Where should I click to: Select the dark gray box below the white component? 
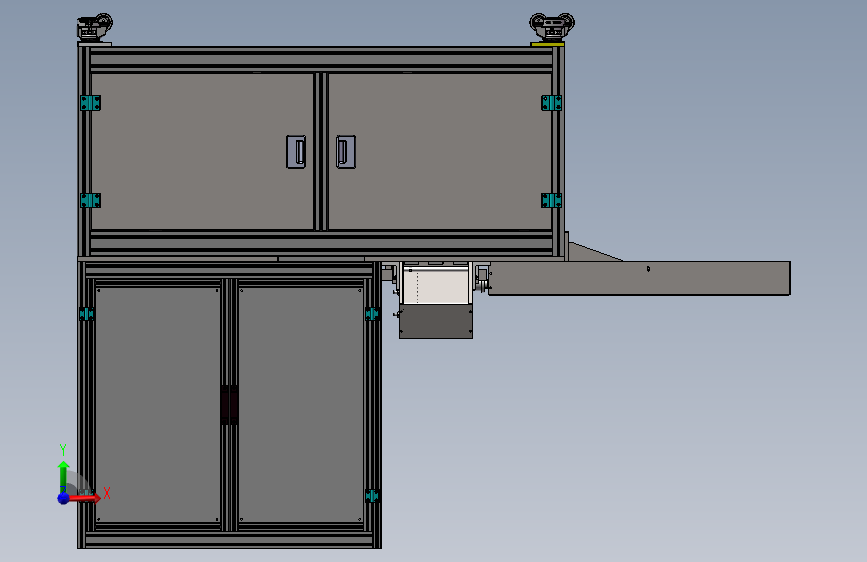[436, 321]
